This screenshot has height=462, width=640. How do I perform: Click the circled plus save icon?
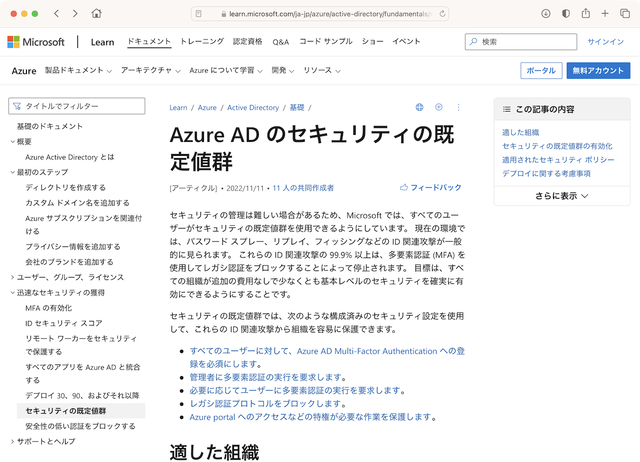(x=439, y=107)
